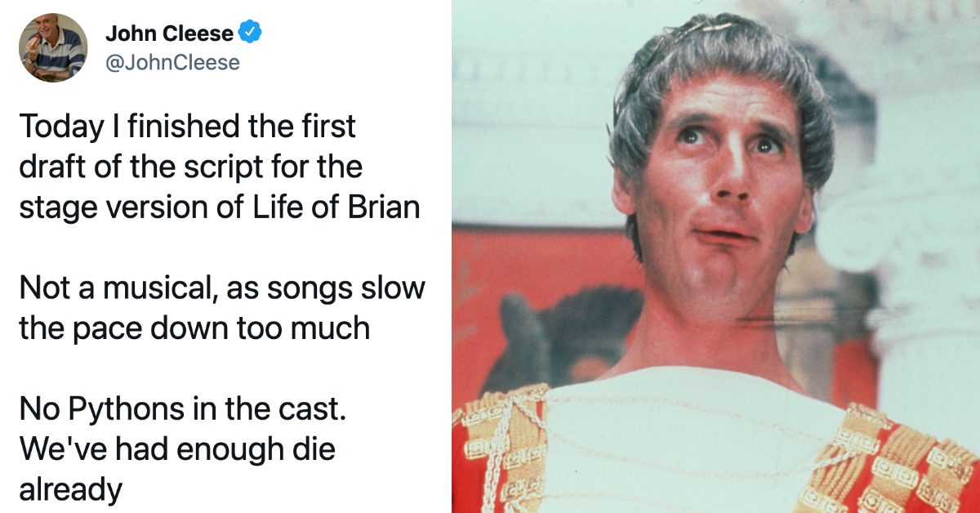Open the Roman character photo
The height and width of the screenshot is (513, 980).
pos(715,256)
